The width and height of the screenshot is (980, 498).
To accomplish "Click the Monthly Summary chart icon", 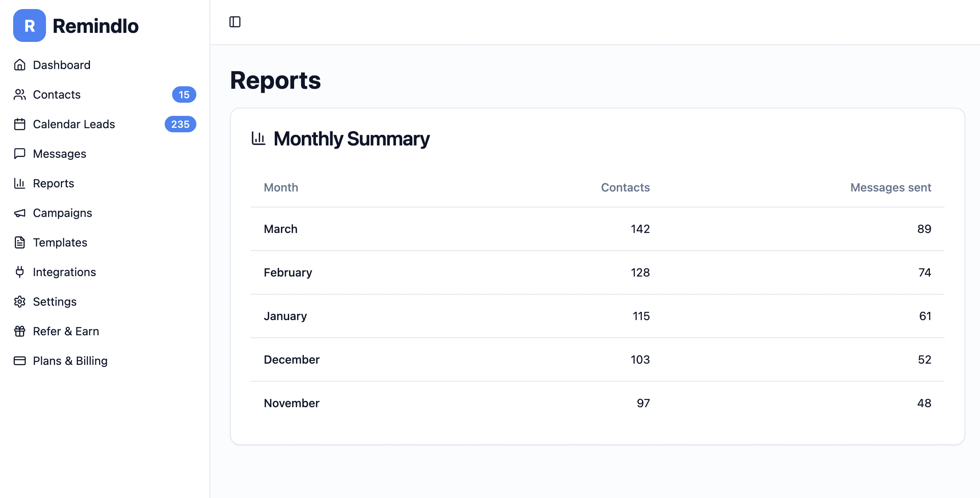I will click(258, 139).
